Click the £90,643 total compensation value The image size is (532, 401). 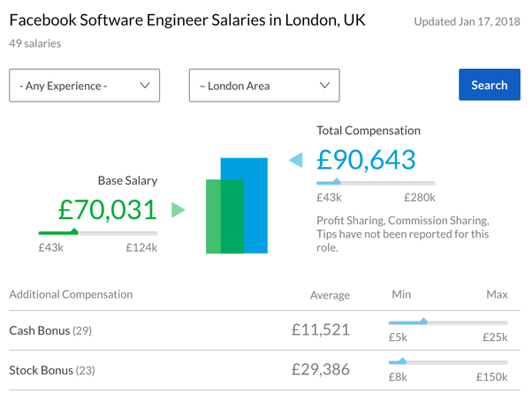point(366,160)
